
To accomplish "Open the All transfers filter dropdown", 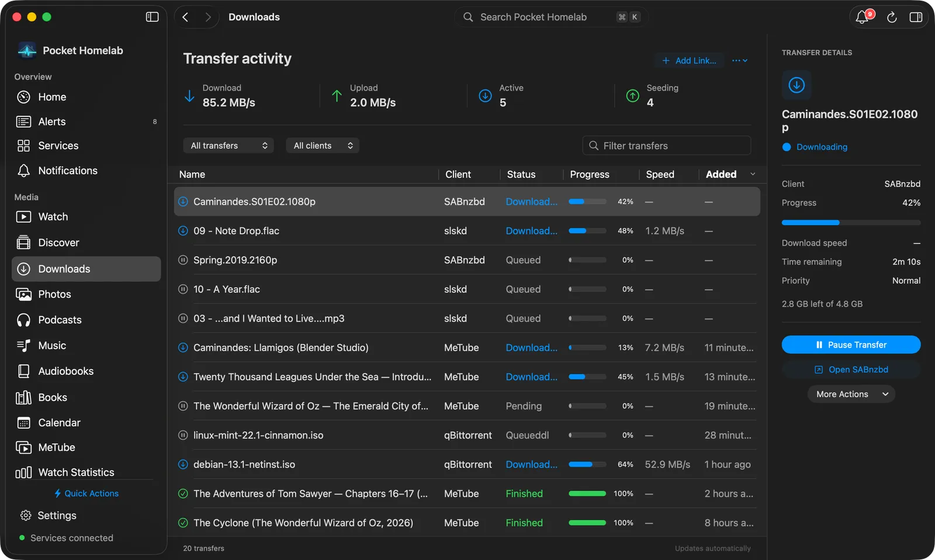I will pos(228,145).
